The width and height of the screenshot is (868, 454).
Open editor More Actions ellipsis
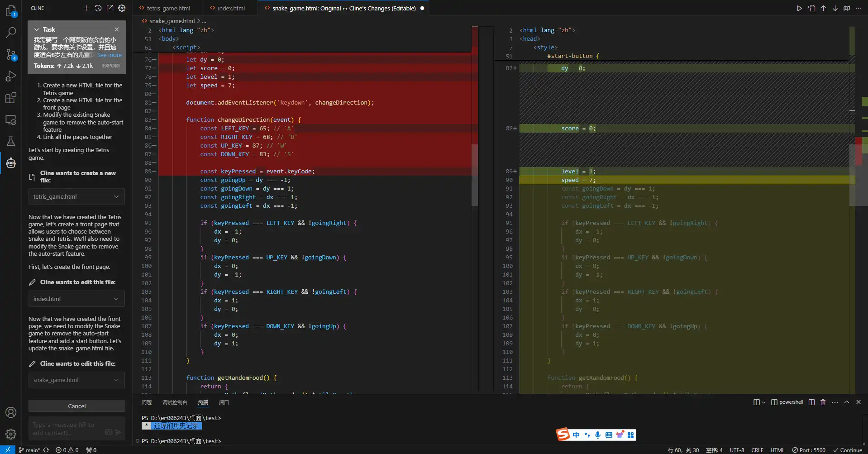point(858,8)
